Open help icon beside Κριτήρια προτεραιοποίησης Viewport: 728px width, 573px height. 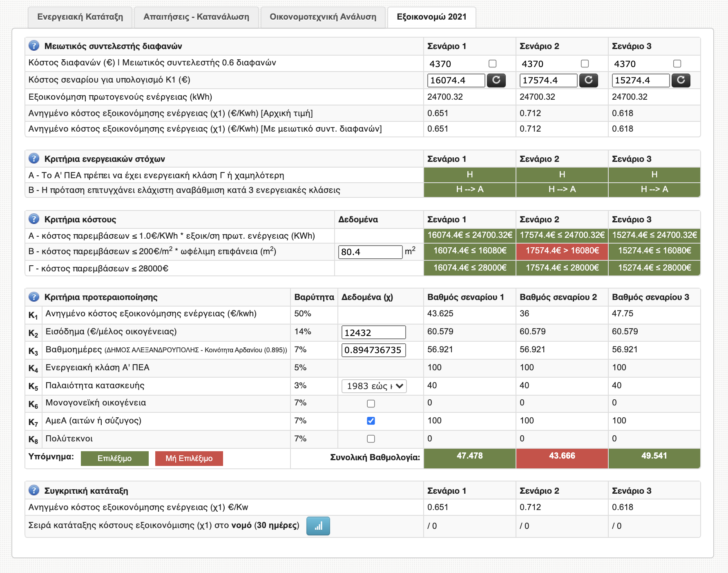[x=34, y=297]
